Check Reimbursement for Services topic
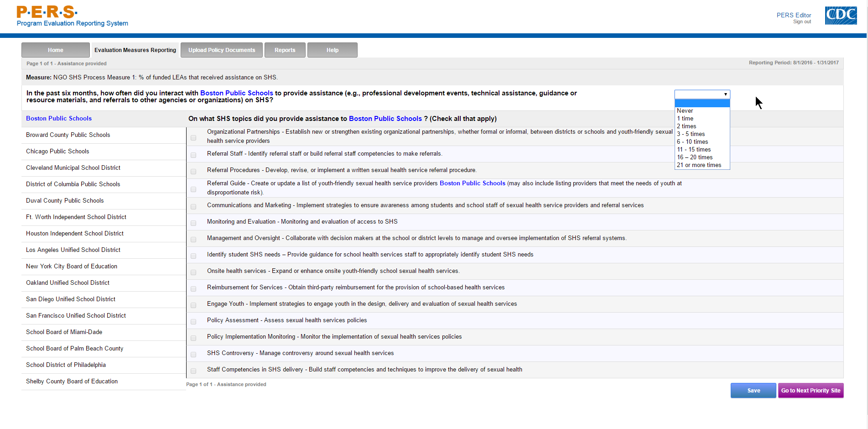 coord(193,289)
